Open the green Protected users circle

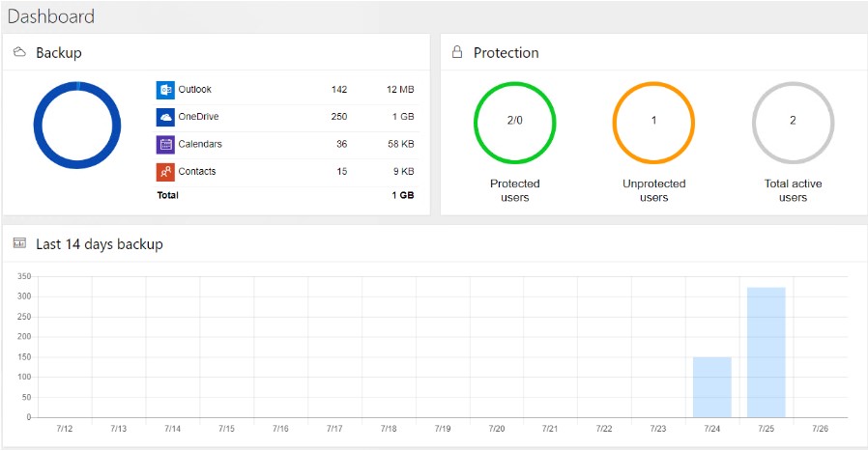515,123
